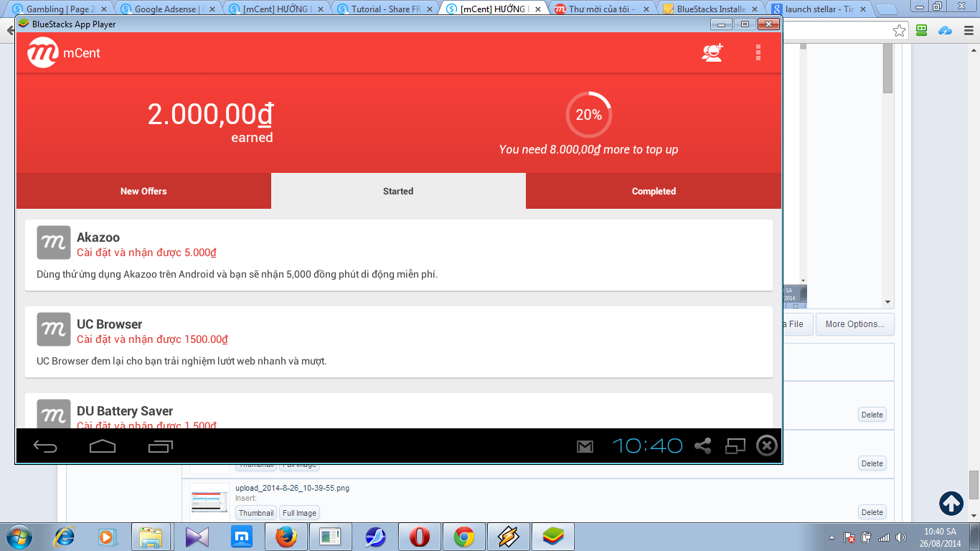Screen dimensions: 980x551
Task: Open Windows Explorer from the taskbar
Action: 151,537
